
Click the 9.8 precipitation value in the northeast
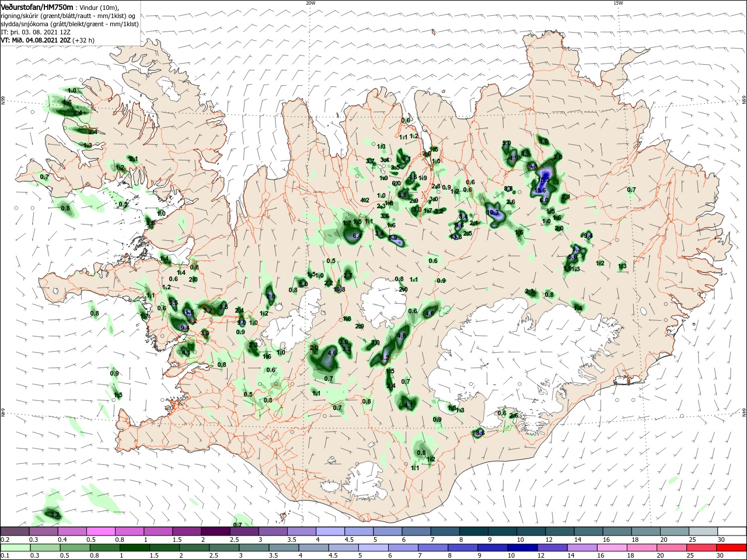point(532,166)
